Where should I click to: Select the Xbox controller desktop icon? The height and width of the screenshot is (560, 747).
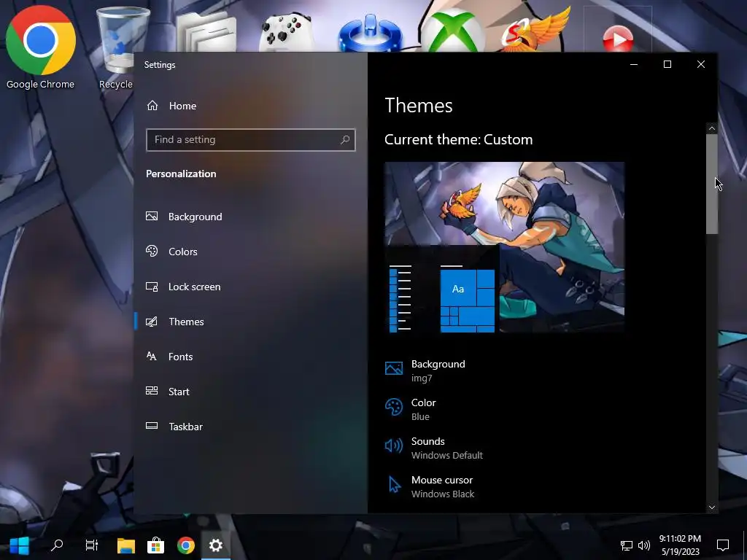click(x=286, y=32)
